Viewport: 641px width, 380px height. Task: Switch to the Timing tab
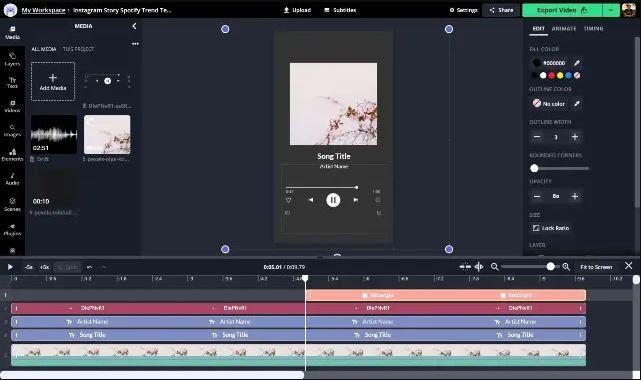tap(593, 29)
